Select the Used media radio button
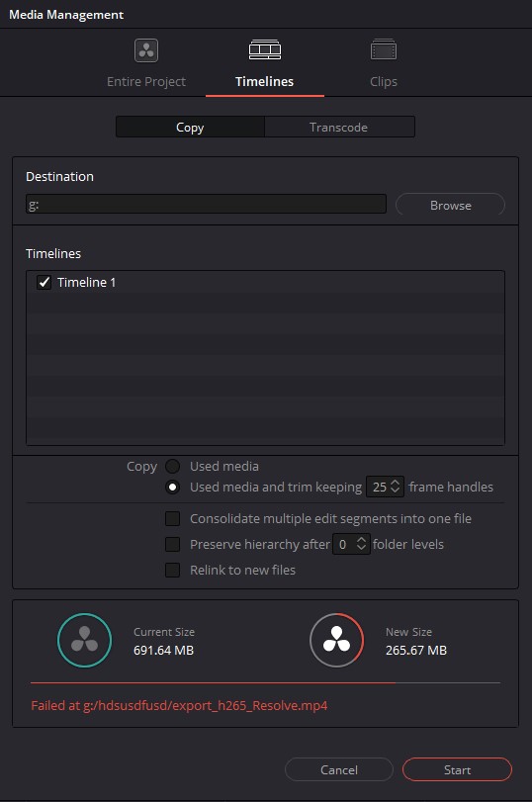 tap(172, 466)
